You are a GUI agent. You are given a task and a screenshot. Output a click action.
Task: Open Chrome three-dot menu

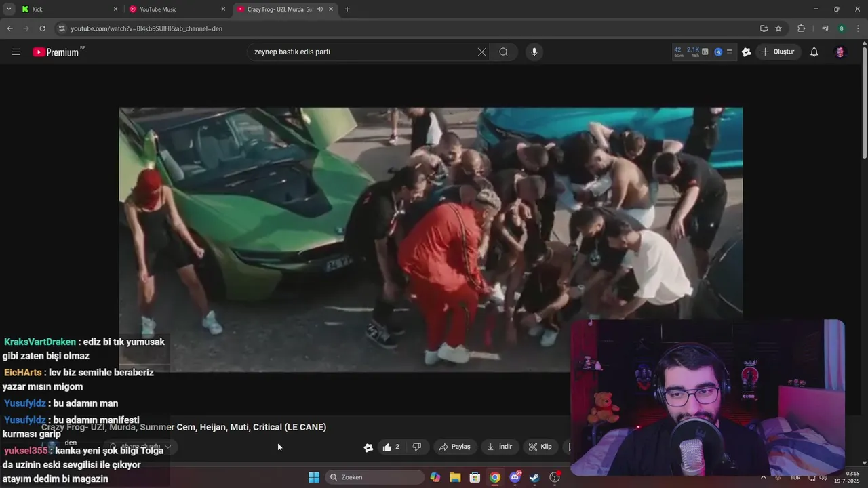pyautogui.click(x=858, y=28)
